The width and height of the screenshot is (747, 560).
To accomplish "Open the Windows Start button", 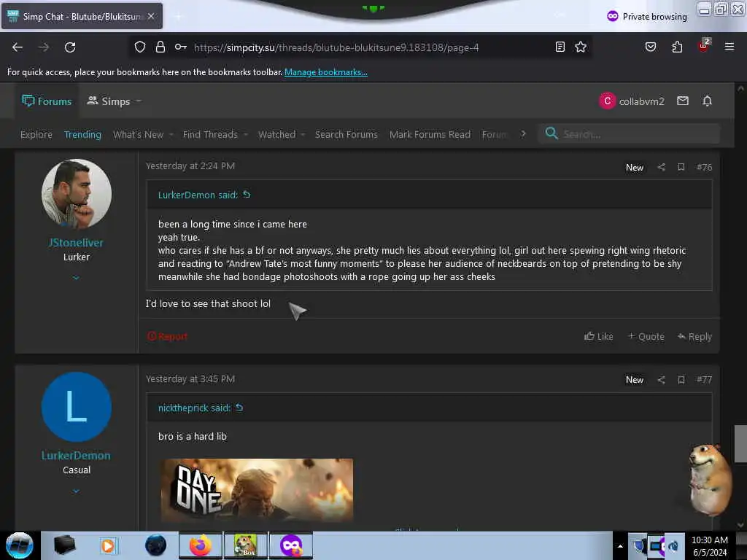I will click(x=19, y=545).
